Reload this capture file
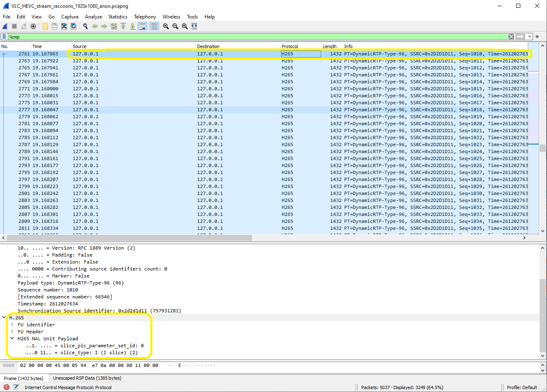Viewport: 547px width, 392px height. click(74, 26)
